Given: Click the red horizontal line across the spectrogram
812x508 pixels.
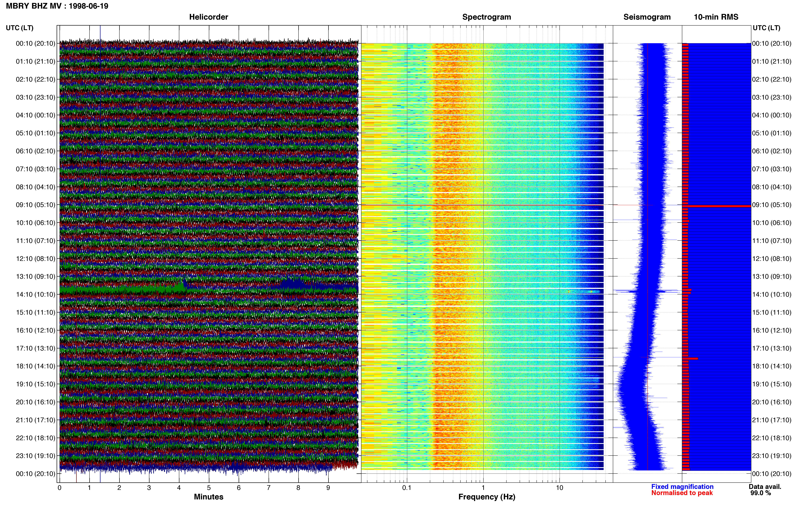Looking at the screenshot, I should coord(483,205).
